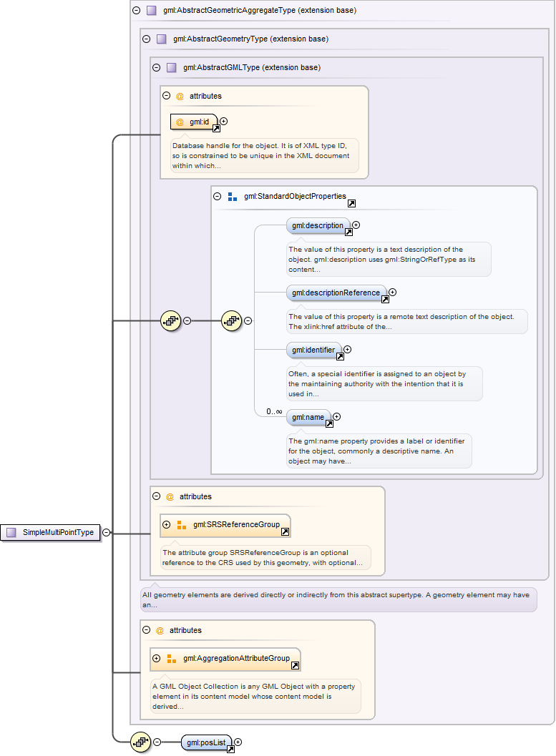This screenshot has width=556, height=756.
Task: Collapse the gml:AbstractGeometricAggregateType extension base
Action: 136,11
